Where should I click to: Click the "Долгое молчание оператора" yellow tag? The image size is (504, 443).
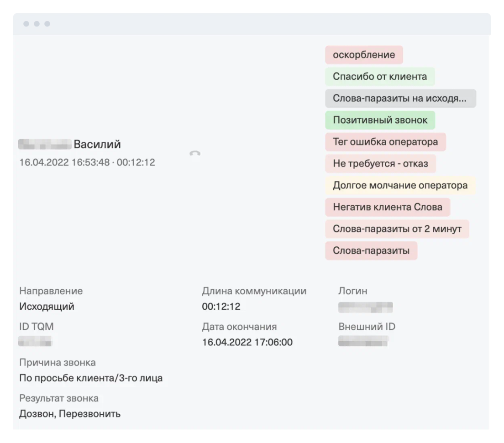tap(400, 186)
